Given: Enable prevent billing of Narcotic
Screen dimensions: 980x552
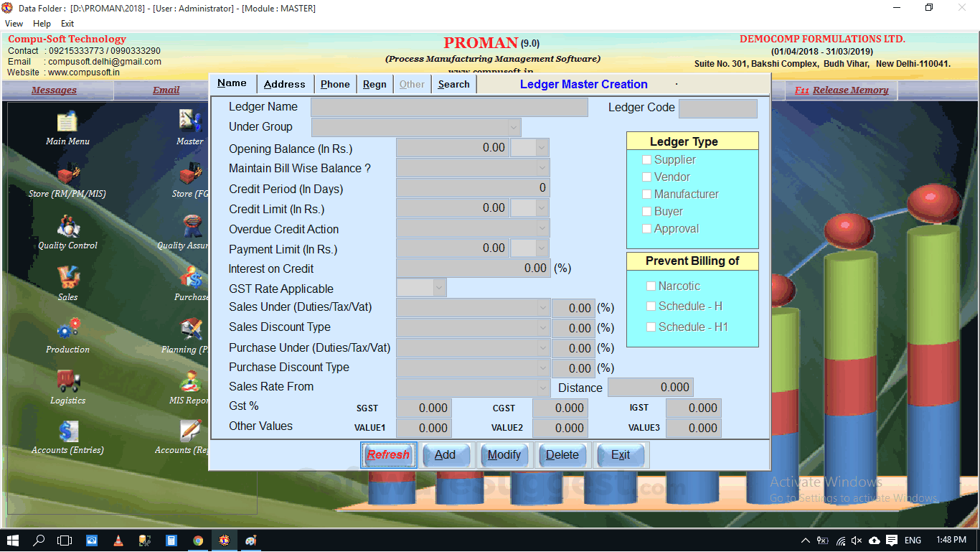Looking at the screenshot, I should tap(651, 286).
